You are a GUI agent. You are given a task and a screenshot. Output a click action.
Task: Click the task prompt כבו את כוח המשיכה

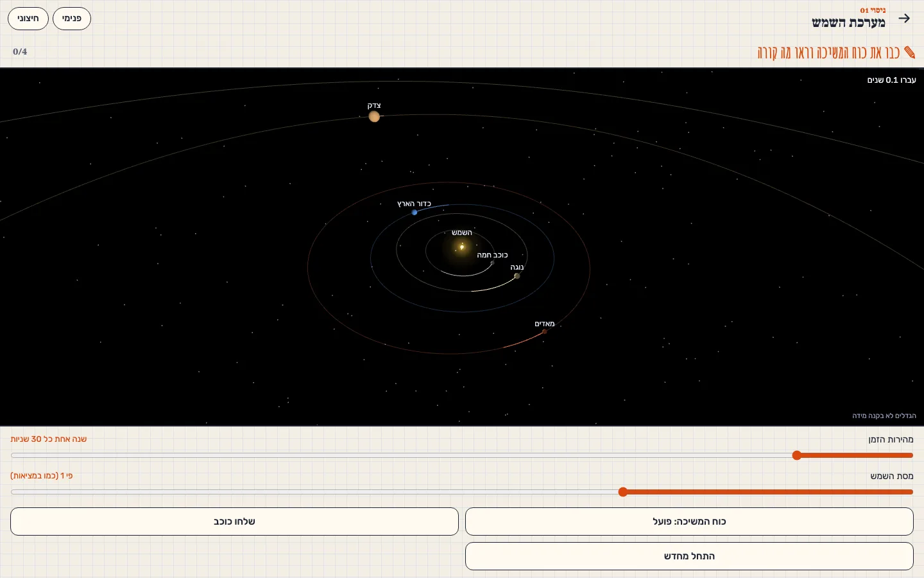point(828,53)
